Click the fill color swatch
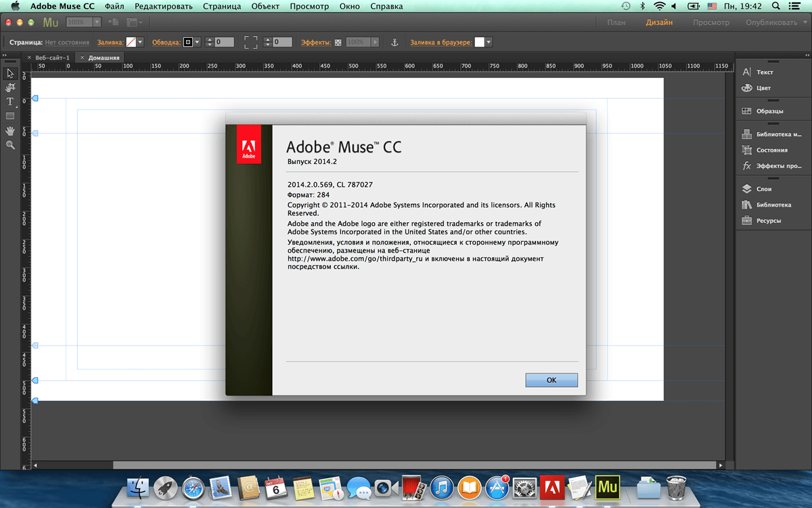 (x=131, y=42)
